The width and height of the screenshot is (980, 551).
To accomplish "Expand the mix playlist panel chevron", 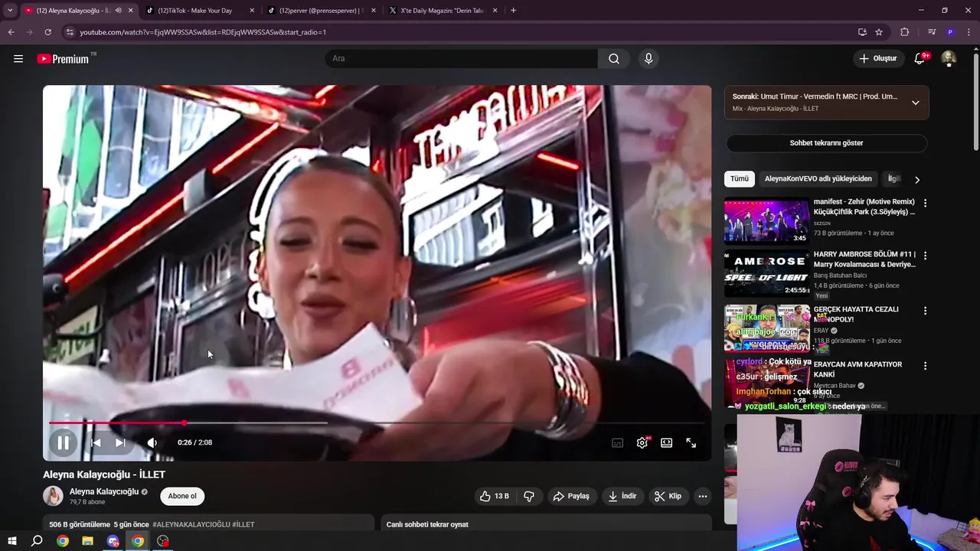I will (916, 103).
